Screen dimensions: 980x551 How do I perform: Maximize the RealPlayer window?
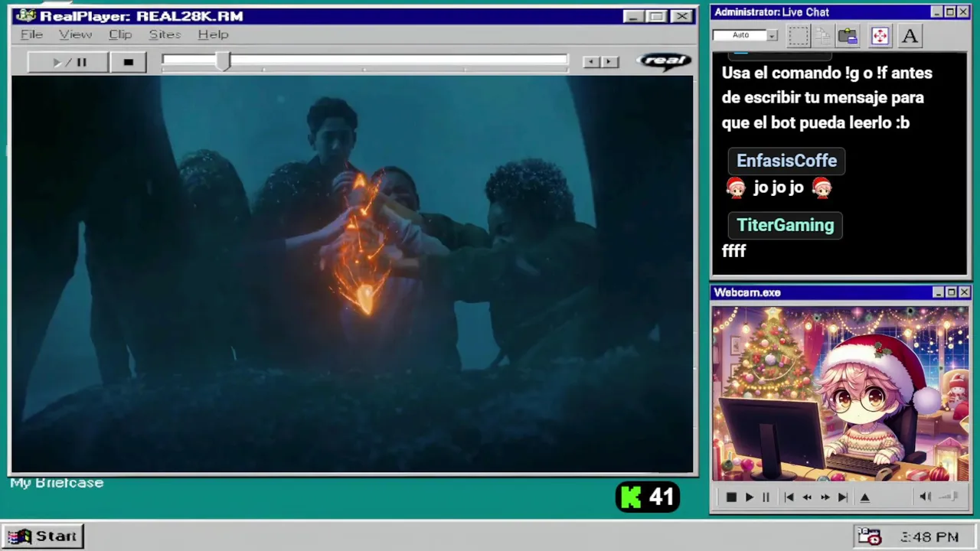[655, 16]
